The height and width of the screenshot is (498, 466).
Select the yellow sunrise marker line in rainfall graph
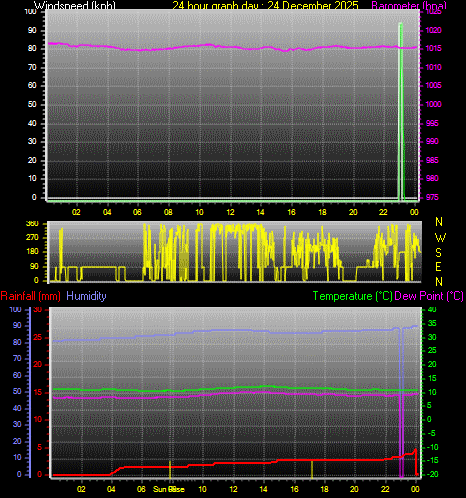click(x=170, y=469)
